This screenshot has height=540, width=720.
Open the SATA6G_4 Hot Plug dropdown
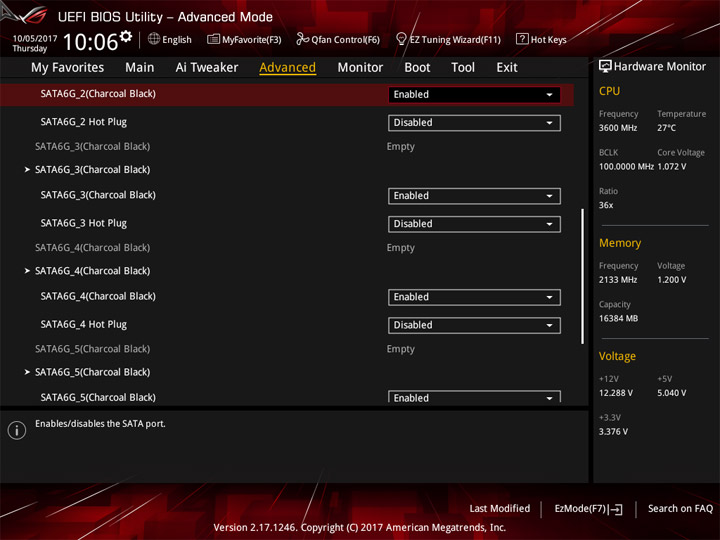coord(474,325)
